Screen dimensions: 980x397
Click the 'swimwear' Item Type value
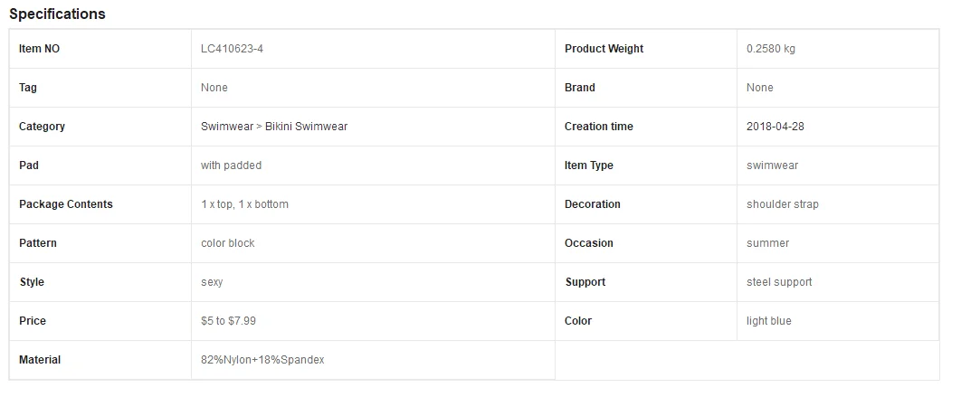point(772,165)
